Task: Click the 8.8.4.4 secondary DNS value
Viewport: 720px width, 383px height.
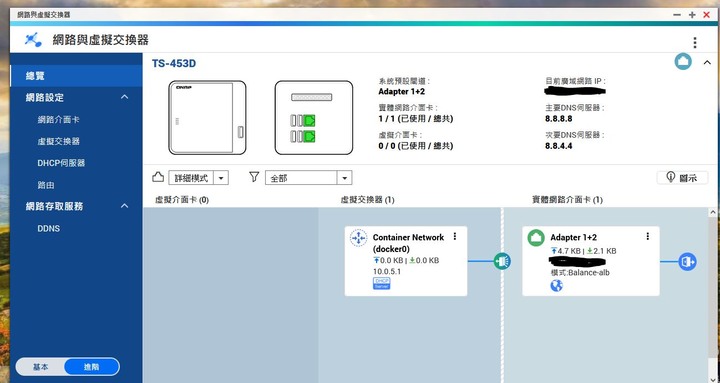Action: [x=559, y=146]
